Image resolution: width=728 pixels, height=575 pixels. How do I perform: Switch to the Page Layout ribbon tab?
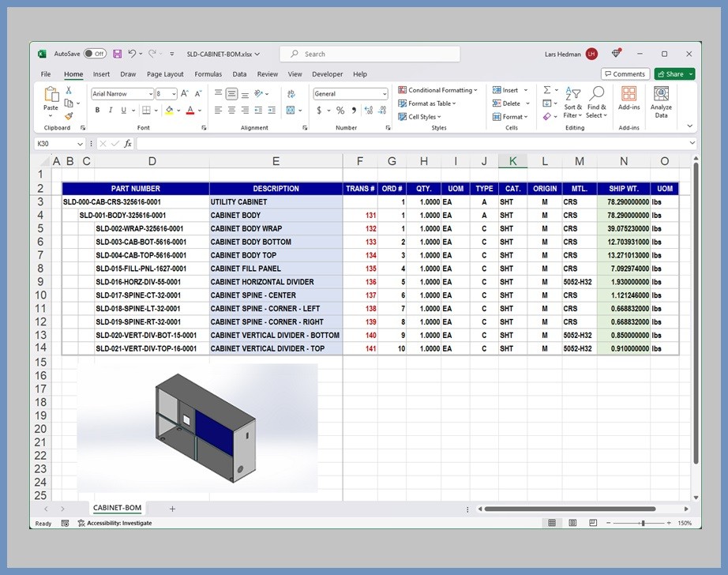[x=165, y=73]
